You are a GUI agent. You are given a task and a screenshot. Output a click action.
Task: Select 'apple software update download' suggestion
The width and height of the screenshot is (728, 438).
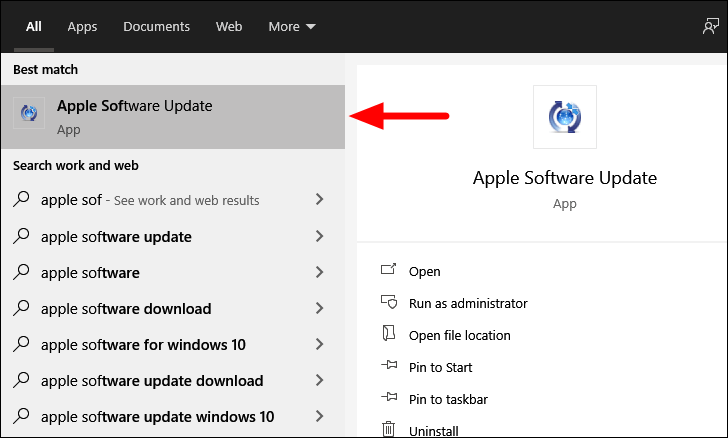pyautogui.click(x=152, y=381)
